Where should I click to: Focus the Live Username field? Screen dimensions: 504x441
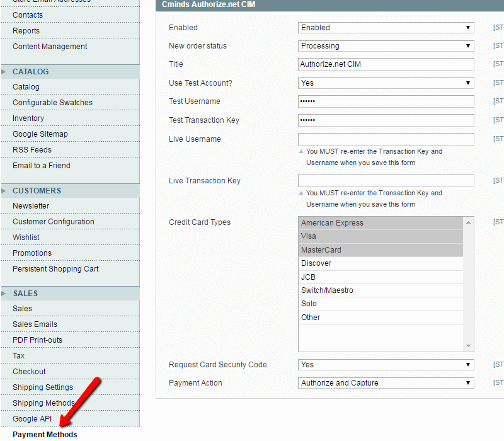(x=386, y=139)
